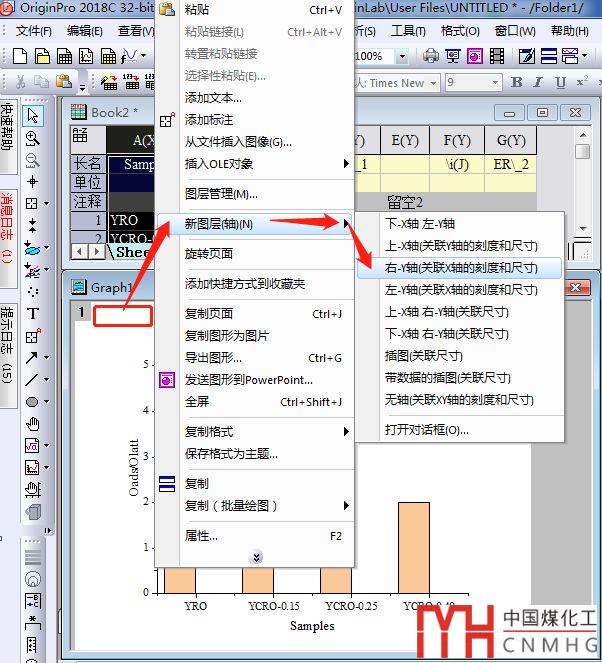Open the 文件(F) menu
The image size is (602, 663).
pos(33,31)
